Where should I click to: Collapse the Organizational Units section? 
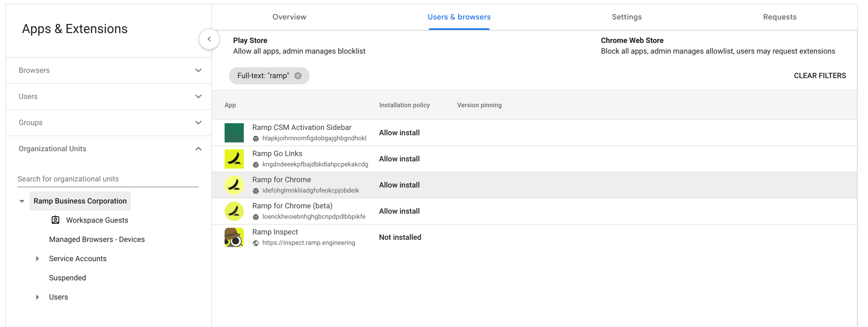(198, 149)
